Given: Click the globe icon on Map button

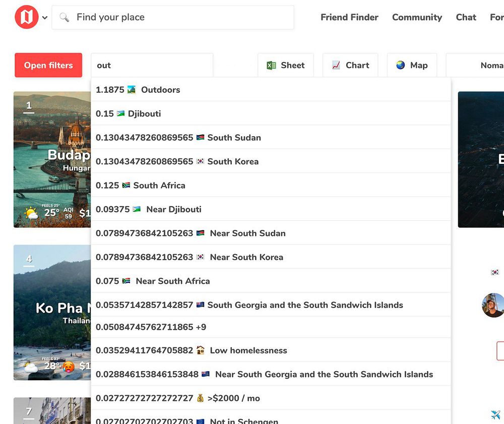Looking at the screenshot, I should click(401, 65).
